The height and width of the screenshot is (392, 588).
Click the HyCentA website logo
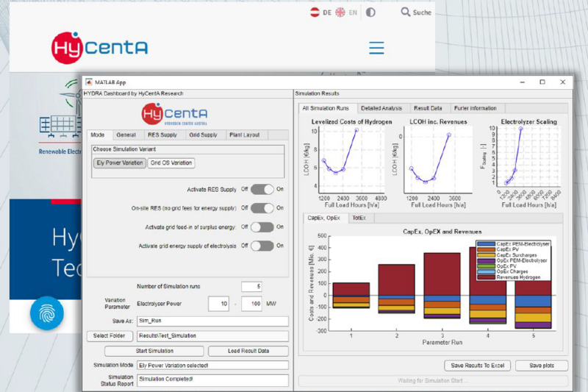[x=99, y=48]
